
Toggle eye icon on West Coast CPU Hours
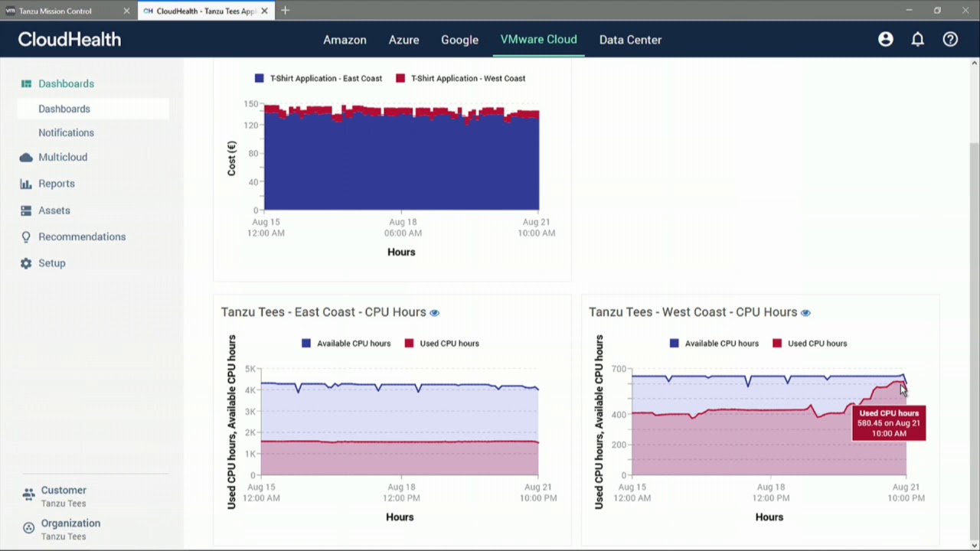[805, 313]
